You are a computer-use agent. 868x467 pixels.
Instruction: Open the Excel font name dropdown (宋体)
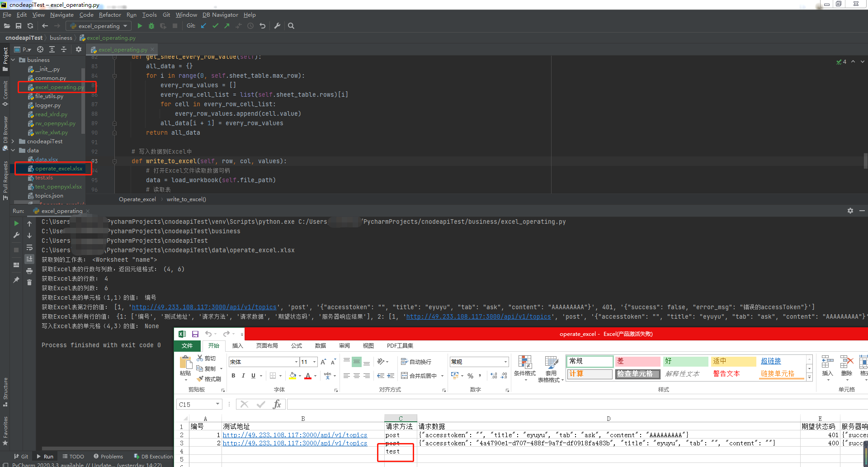[x=296, y=362]
